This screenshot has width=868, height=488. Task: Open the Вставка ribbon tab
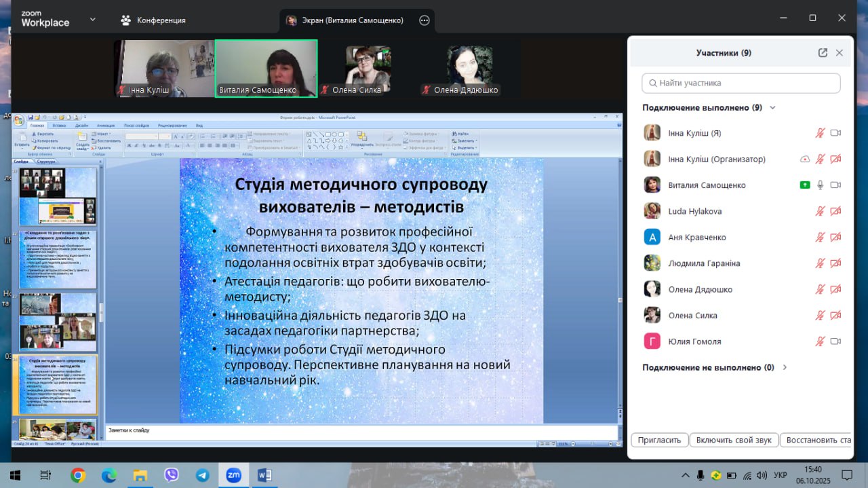[x=59, y=126]
